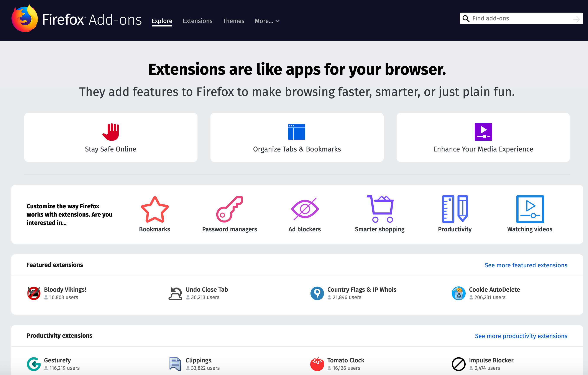Click the Clippings document icon

click(x=175, y=364)
